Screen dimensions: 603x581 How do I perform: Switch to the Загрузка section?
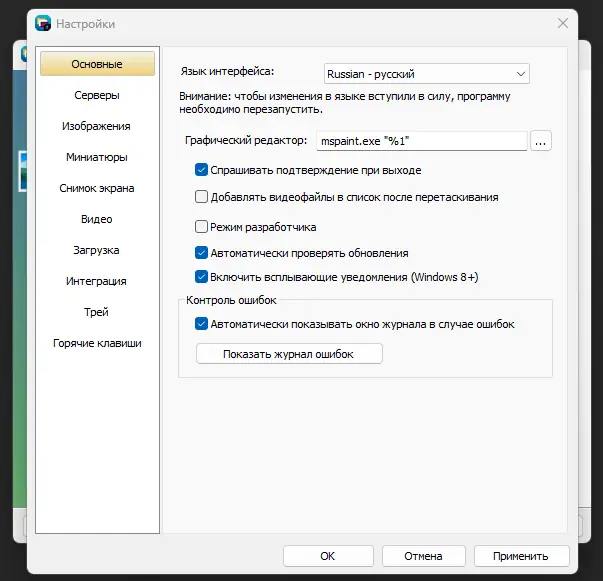[96, 250]
